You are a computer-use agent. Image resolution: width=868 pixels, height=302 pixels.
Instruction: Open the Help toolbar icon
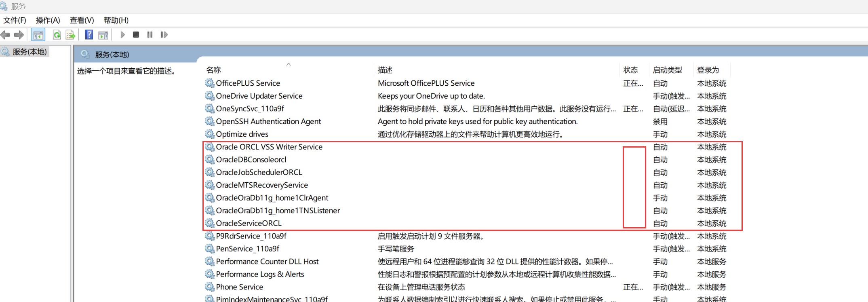tap(89, 35)
